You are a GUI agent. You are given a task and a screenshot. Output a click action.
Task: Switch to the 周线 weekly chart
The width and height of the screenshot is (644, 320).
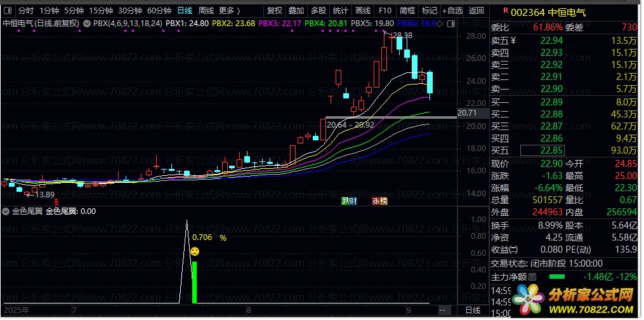pyautogui.click(x=206, y=10)
